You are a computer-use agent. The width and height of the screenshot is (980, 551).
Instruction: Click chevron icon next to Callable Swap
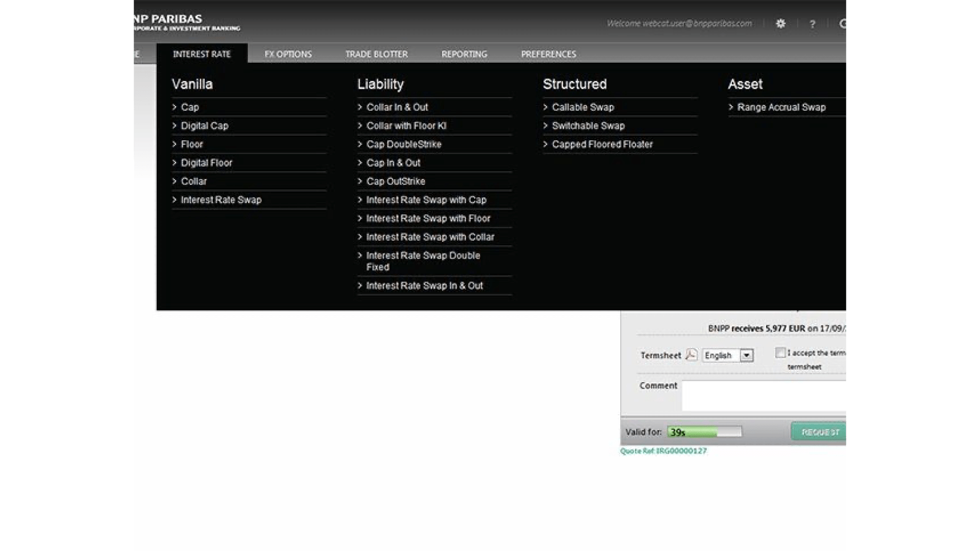pos(546,107)
